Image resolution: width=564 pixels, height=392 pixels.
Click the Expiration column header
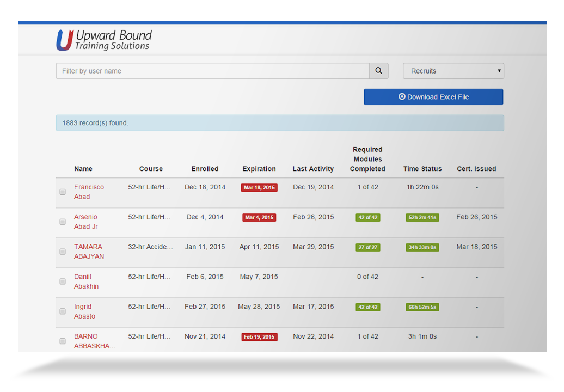click(x=259, y=169)
